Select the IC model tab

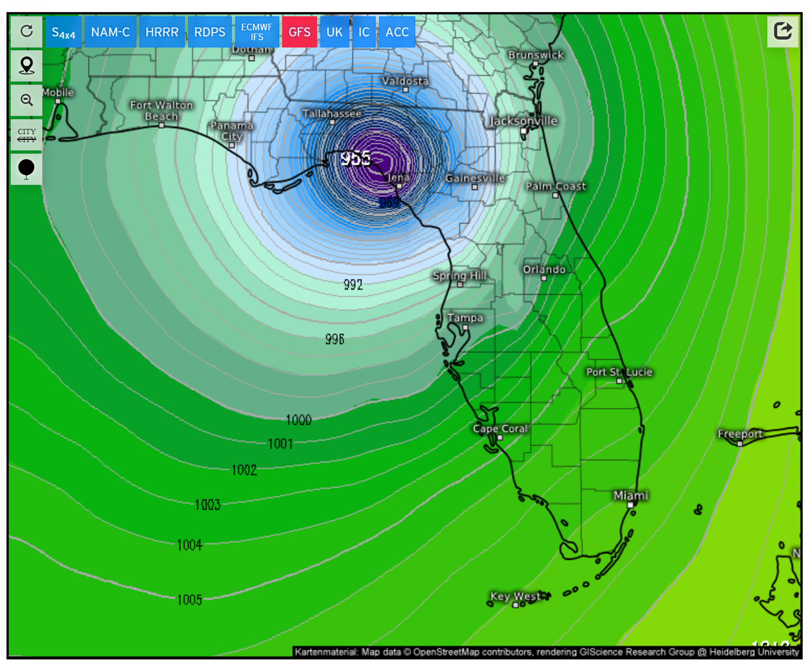pyautogui.click(x=364, y=32)
